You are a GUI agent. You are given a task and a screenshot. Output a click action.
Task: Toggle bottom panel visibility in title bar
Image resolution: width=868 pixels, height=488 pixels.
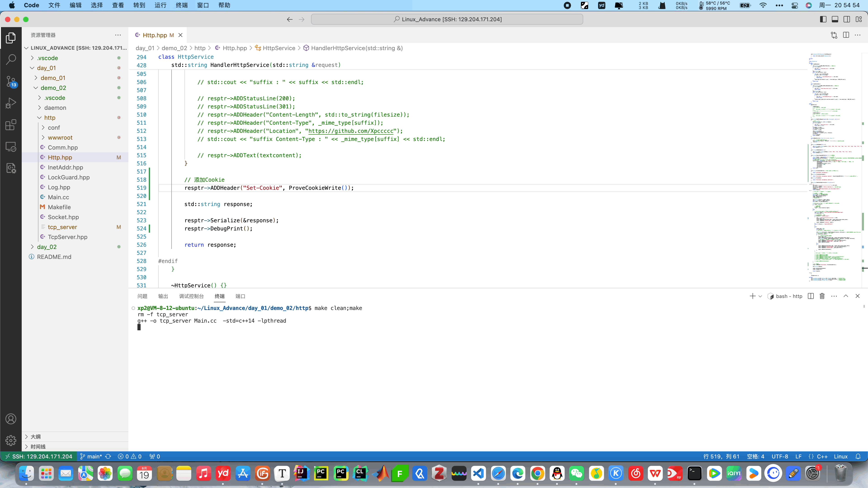835,19
